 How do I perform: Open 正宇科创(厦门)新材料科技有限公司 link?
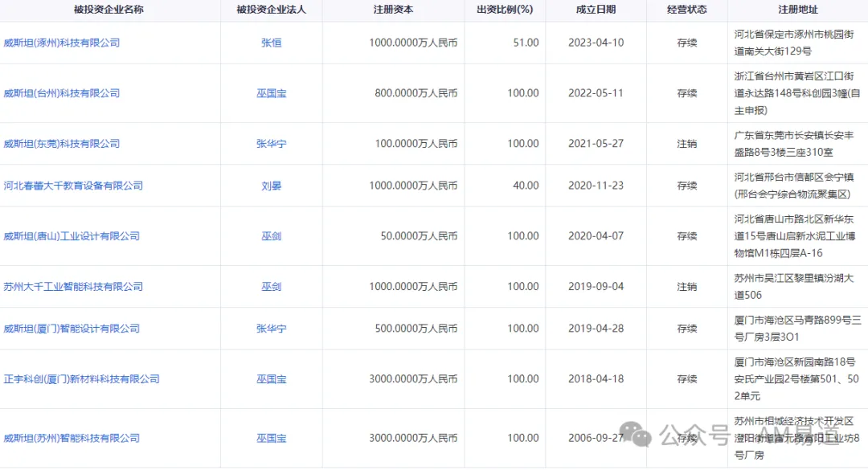81,378
